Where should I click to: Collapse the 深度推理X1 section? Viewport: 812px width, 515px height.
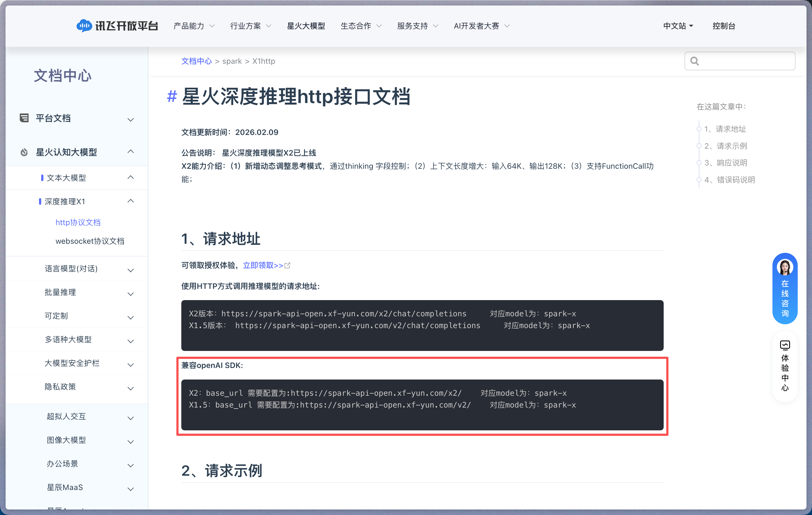click(131, 201)
